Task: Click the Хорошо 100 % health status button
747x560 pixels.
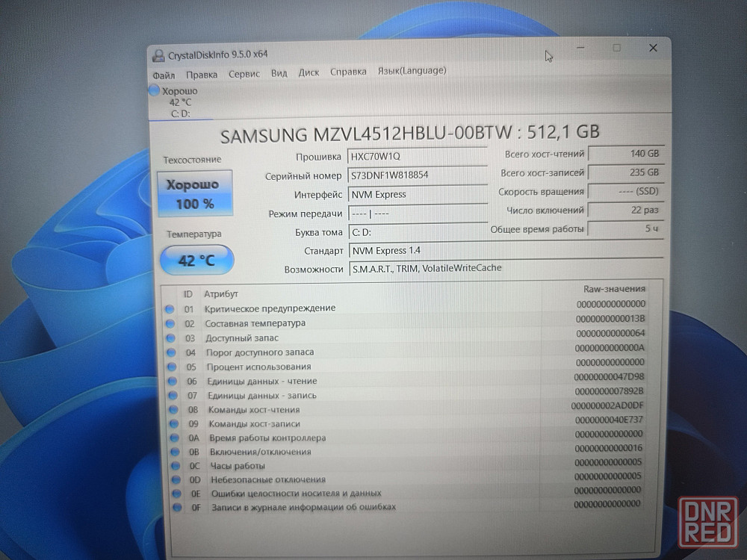Action: coord(195,193)
